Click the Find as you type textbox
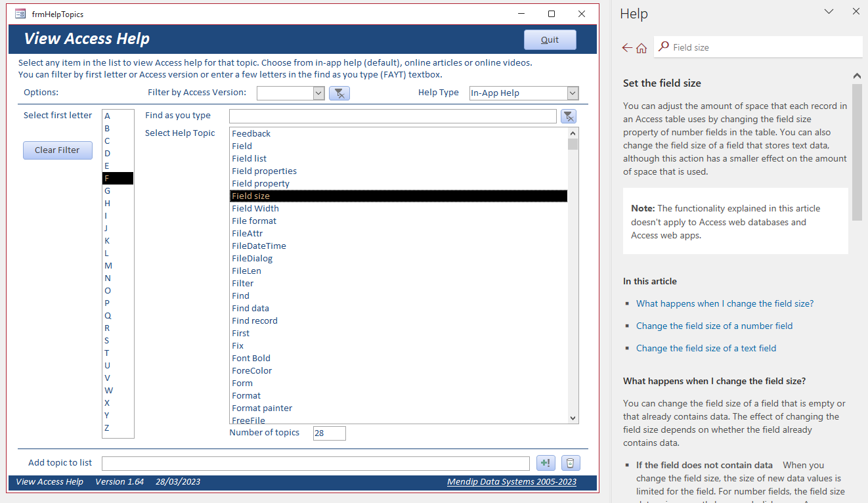Image resolution: width=868 pixels, height=503 pixels. click(393, 116)
